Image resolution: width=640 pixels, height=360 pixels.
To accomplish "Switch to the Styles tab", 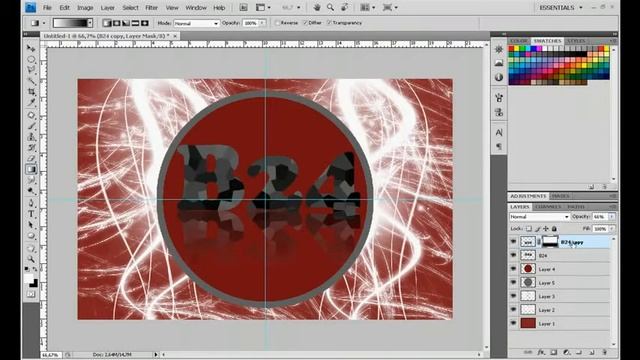I will click(x=576, y=41).
